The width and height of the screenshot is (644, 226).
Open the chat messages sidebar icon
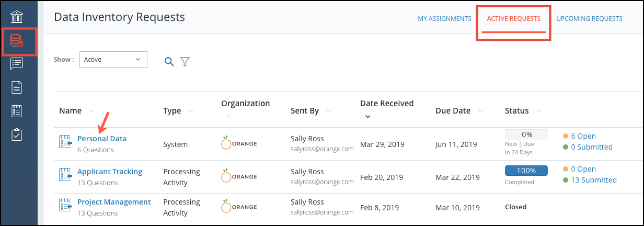(x=17, y=63)
